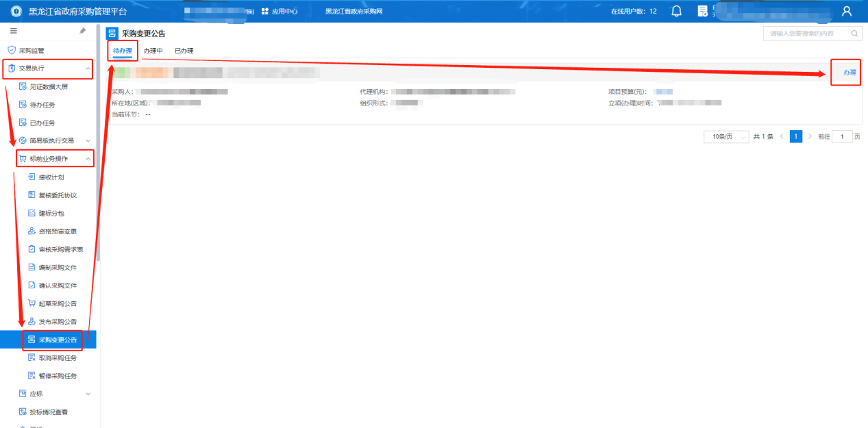Expand the 简易版执行交易 submenu
This screenshot has width=868, height=428.
88,140
